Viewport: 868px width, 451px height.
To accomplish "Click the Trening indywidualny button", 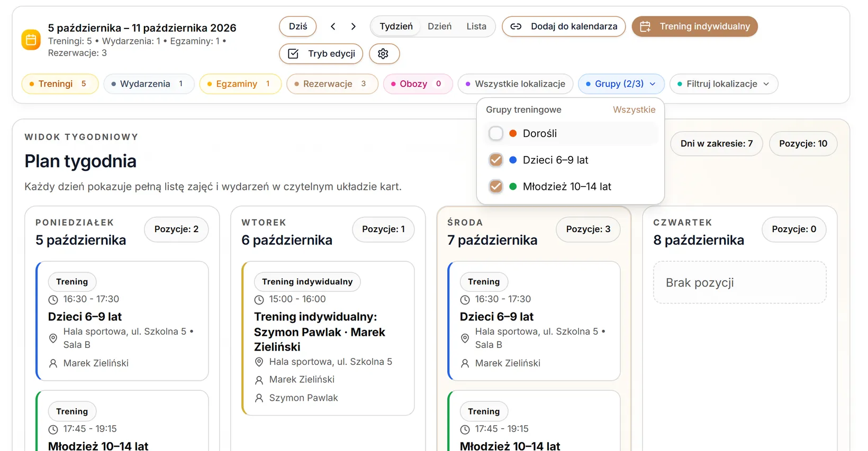I will coord(695,26).
